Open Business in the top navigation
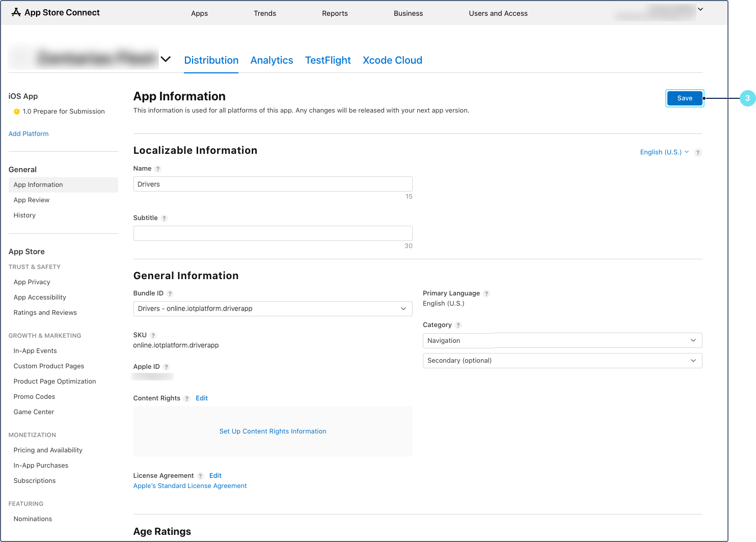The width and height of the screenshot is (756, 542). pyautogui.click(x=408, y=13)
